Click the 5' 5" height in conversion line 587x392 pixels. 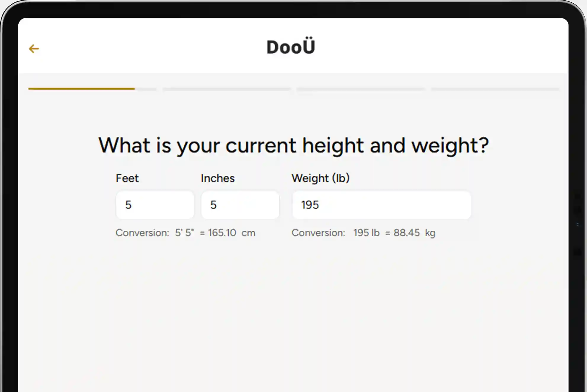185,233
